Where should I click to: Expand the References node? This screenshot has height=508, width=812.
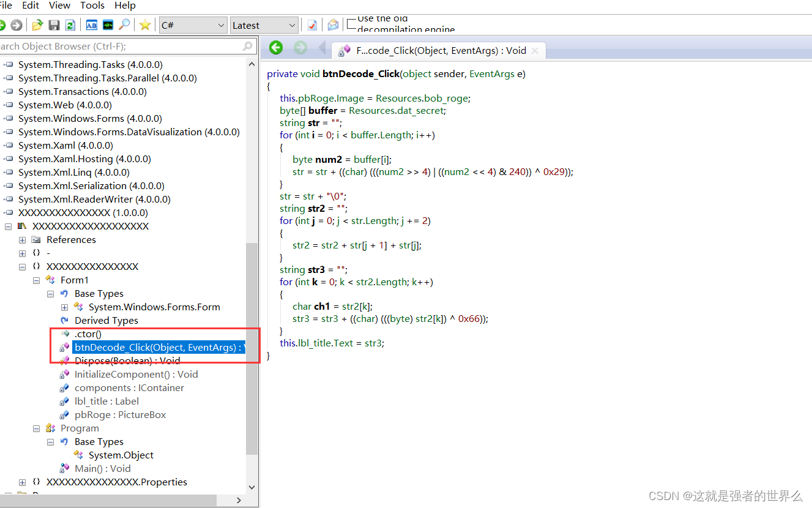point(23,240)
